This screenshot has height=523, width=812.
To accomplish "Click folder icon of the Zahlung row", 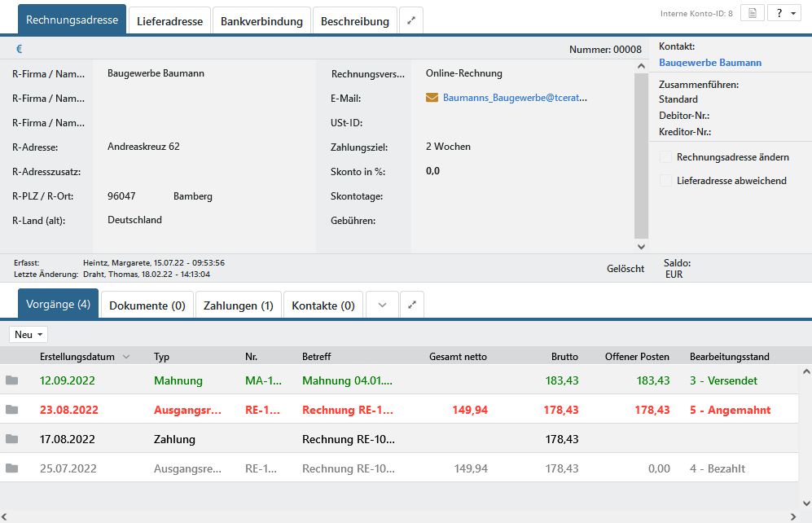I will point(11,439).
